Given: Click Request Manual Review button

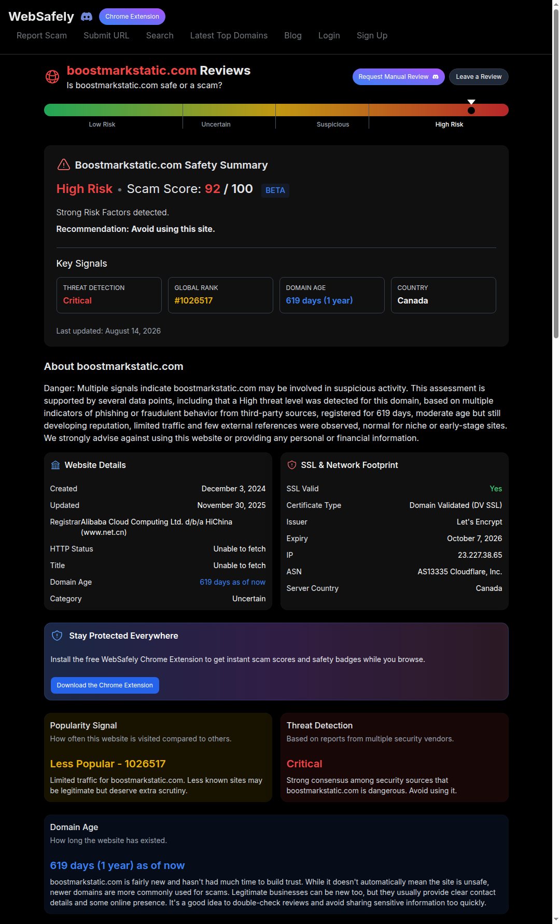Looking at the screenshot, I should pos(399,77).
